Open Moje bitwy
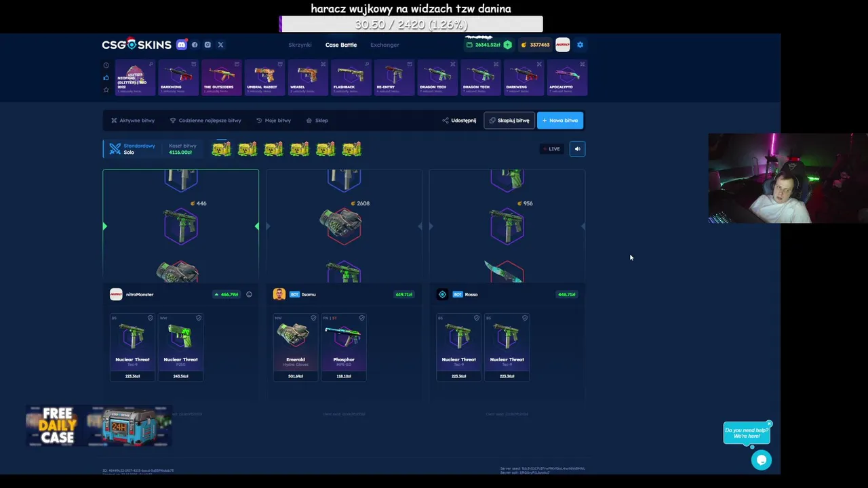This screenshot has height=488, width=868. pos(273,121)
